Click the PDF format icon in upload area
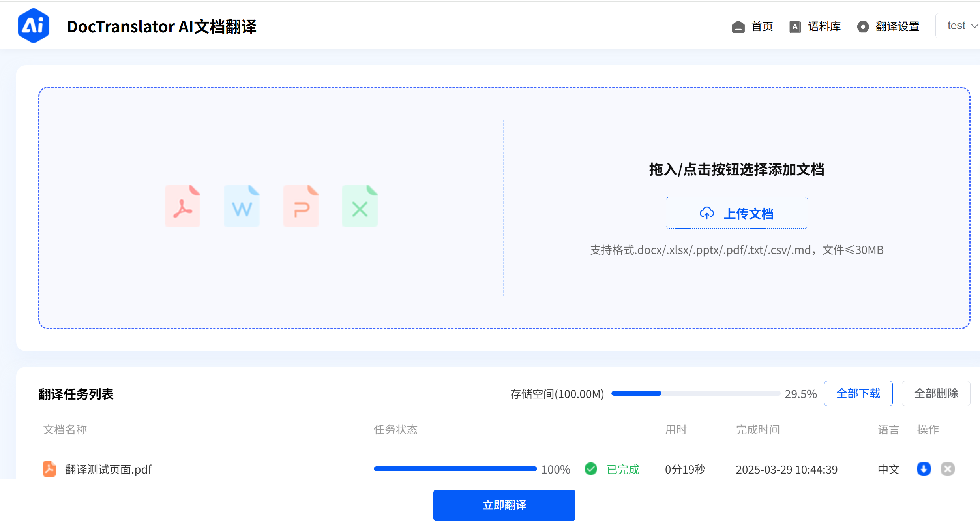The image size is (980, 528). (x=183, y=206)
